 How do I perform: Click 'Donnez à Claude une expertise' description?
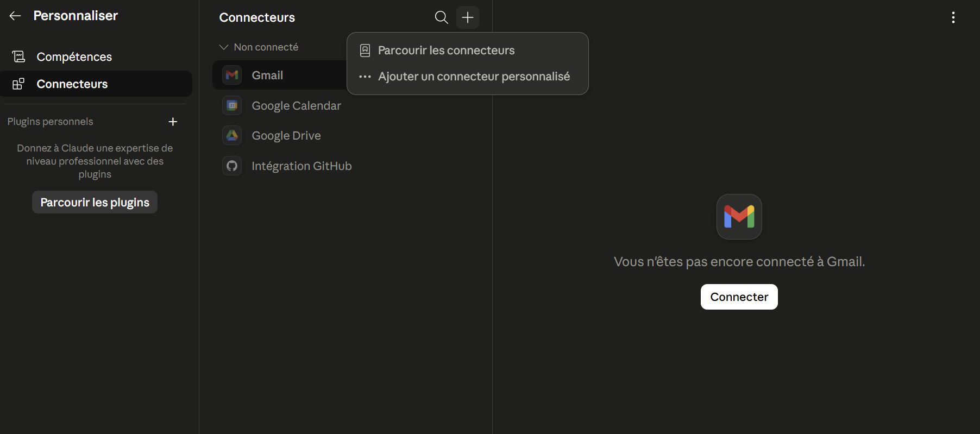pyautogui.click(x=95, y=161)
